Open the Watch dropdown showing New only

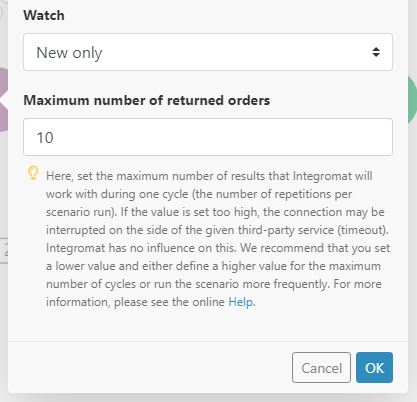pos(208,52)
